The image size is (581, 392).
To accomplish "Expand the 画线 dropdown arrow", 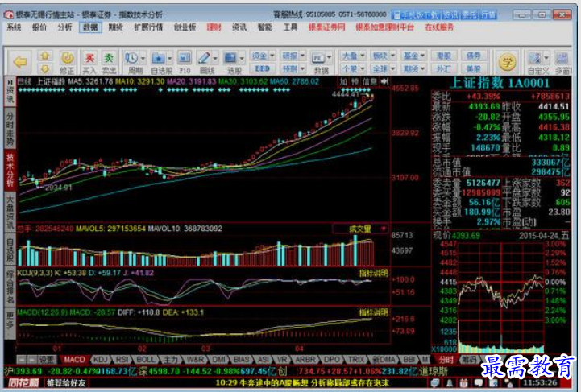I will [215, 59].
